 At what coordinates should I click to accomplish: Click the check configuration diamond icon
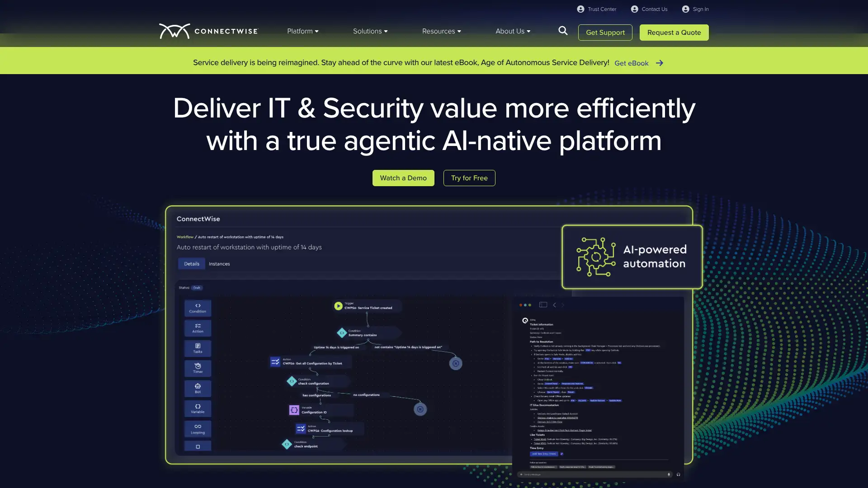(292, 381)
